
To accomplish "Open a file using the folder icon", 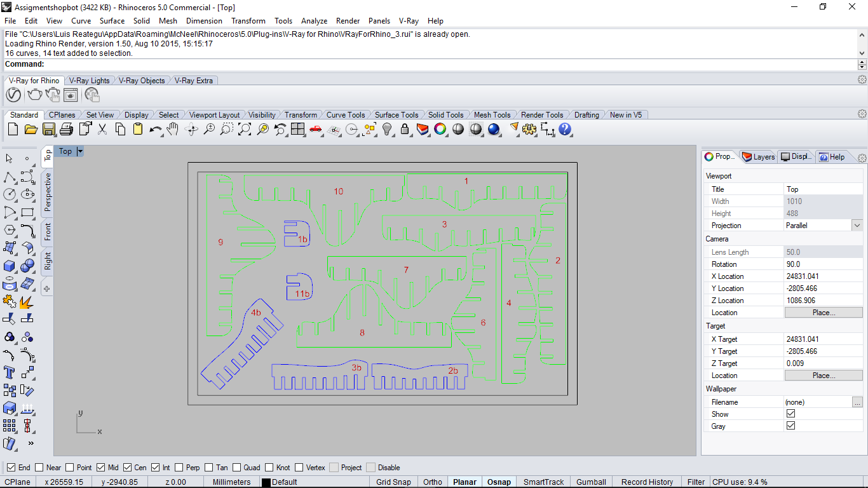I will 31,130.
